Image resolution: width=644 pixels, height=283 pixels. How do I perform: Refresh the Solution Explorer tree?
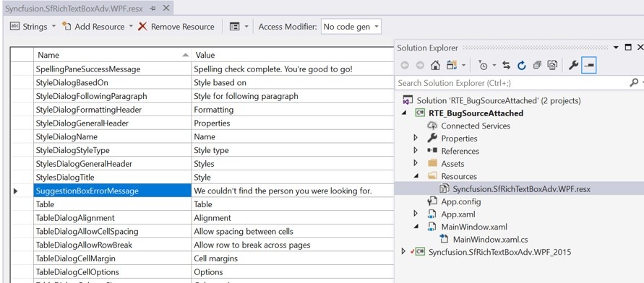(x=522, y=65)
